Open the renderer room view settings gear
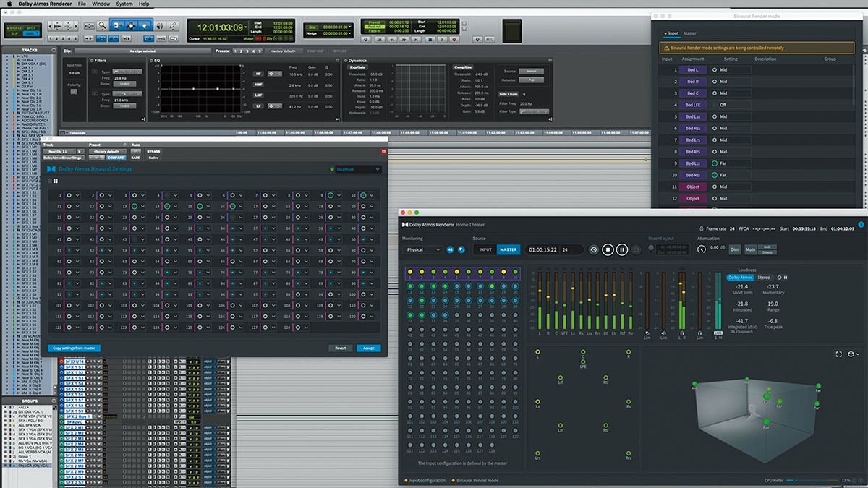The image size is (868, 488). (851, 354)
